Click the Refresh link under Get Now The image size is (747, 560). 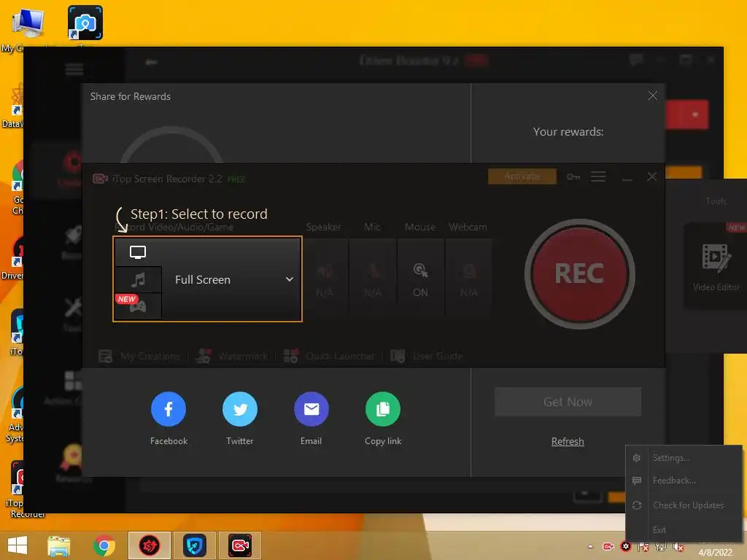pyautogui.click(x=568, y=441)
